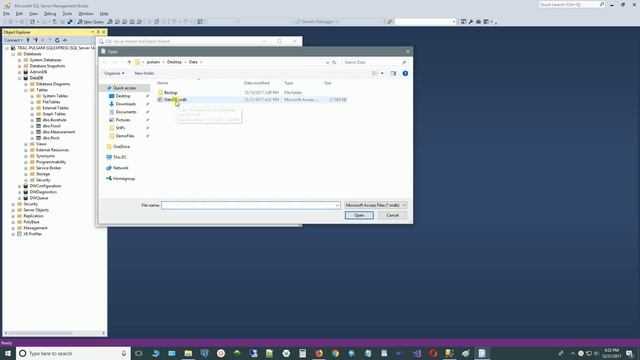Select OneDrive in the navigation pane
Viewport: 640px width, 360px height.
click(x=121, y=147)
